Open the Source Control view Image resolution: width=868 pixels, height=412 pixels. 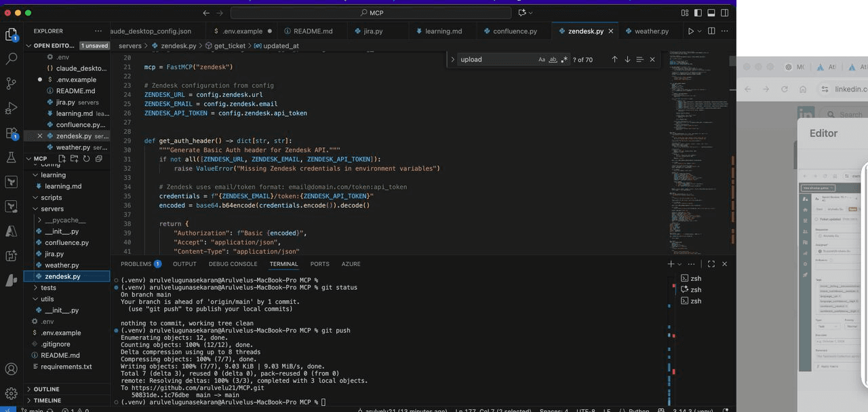(11, 83)
